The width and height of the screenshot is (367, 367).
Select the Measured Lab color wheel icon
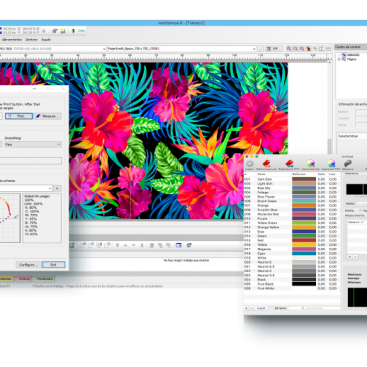pyautogui.click(x=310, y=164)
